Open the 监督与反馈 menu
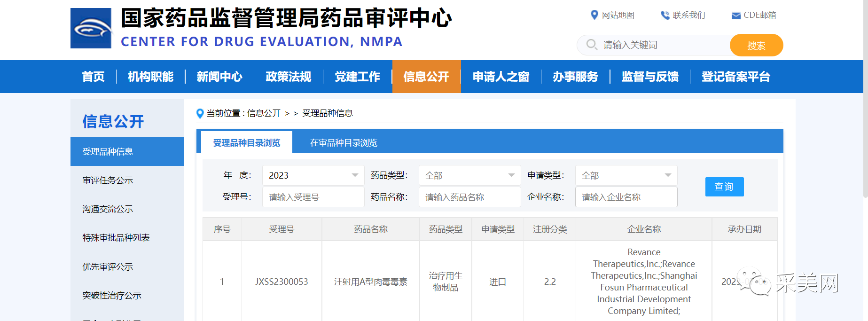Viewport: 868px width, 321px height. [x=650, y=77]
